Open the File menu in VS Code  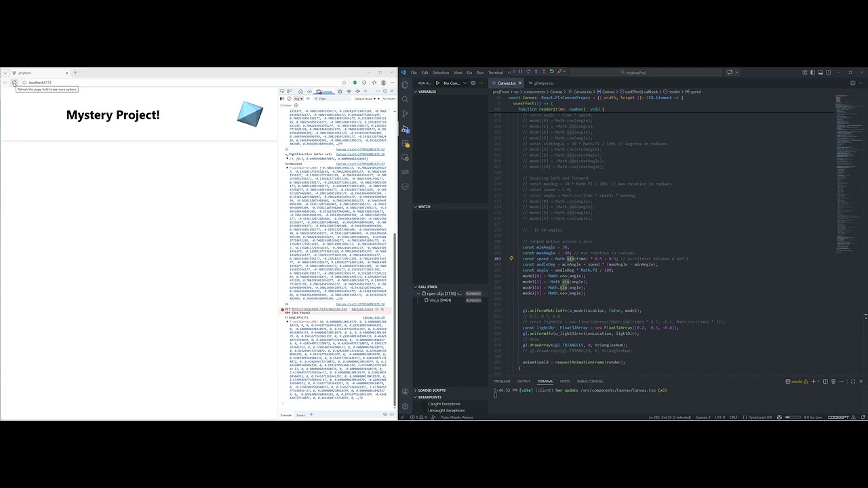coord(414,73)
